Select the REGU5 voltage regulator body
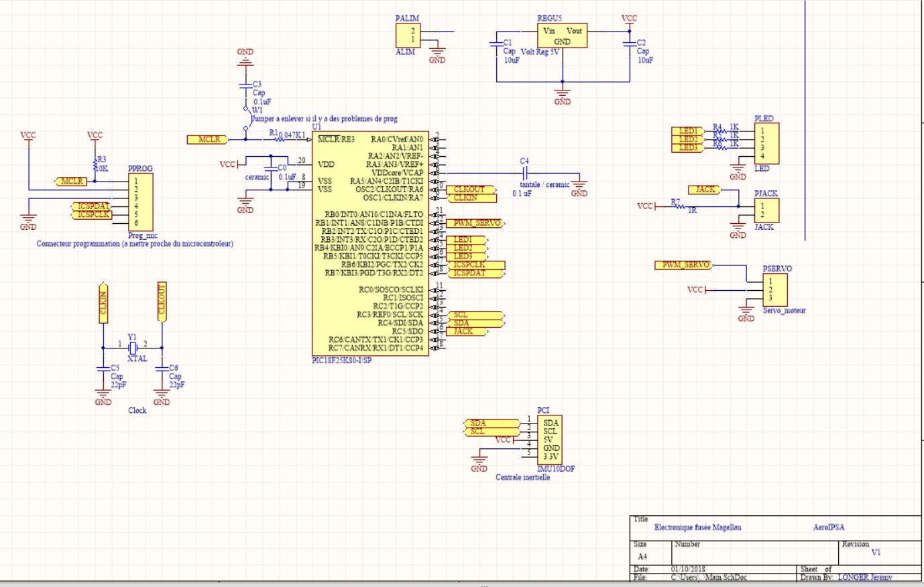Screen dimensions: 924x587 (x=562, y=36)
